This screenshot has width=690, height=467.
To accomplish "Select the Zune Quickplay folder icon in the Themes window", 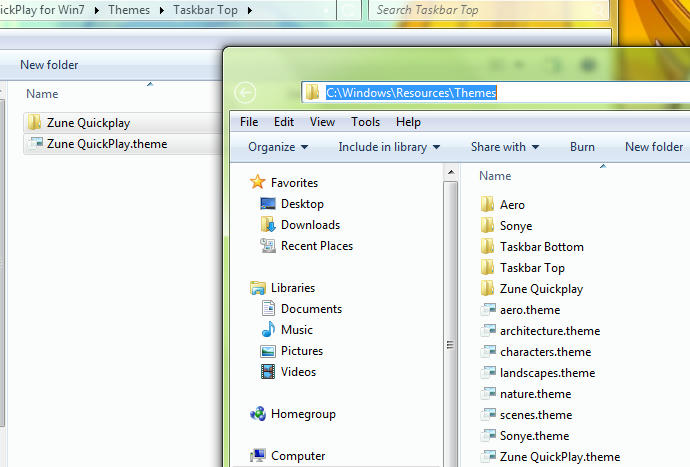I will pos(487,288).
